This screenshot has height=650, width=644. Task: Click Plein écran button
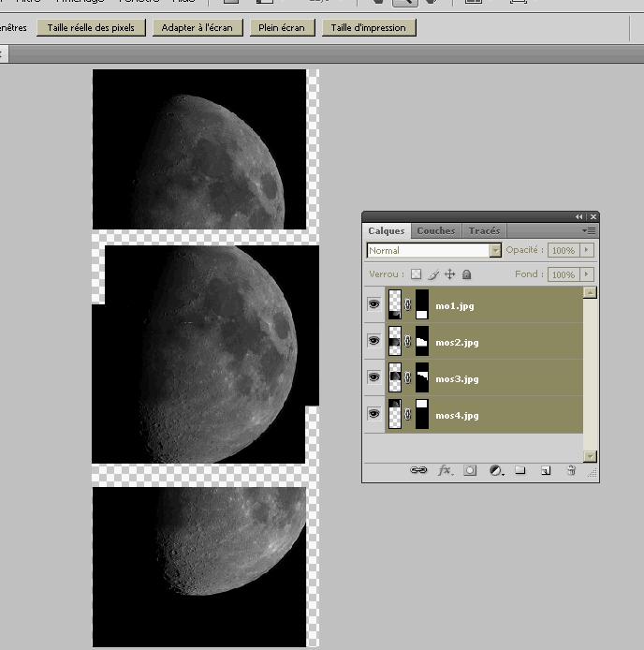(x=282, y=28)
